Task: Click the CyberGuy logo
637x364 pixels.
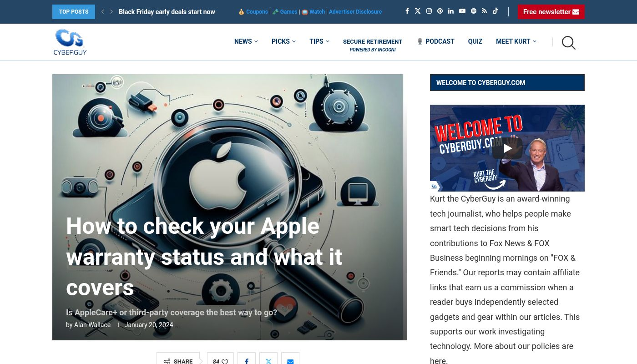Action: [x=70, y=42]
